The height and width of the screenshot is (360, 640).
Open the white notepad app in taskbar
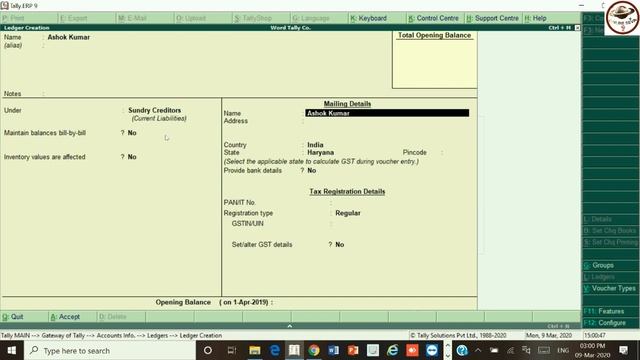[373, 350]
